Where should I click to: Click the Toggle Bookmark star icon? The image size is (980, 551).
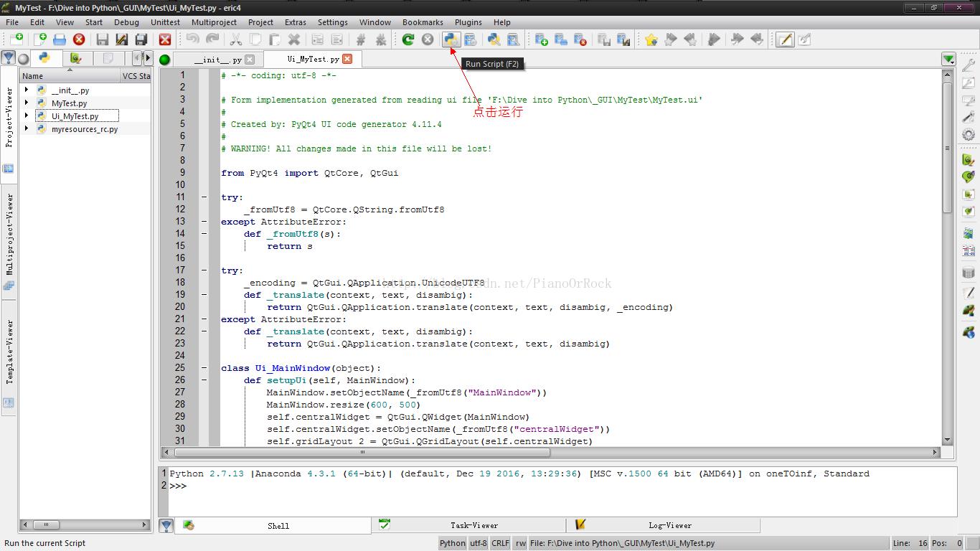click(x=651, y=39)
